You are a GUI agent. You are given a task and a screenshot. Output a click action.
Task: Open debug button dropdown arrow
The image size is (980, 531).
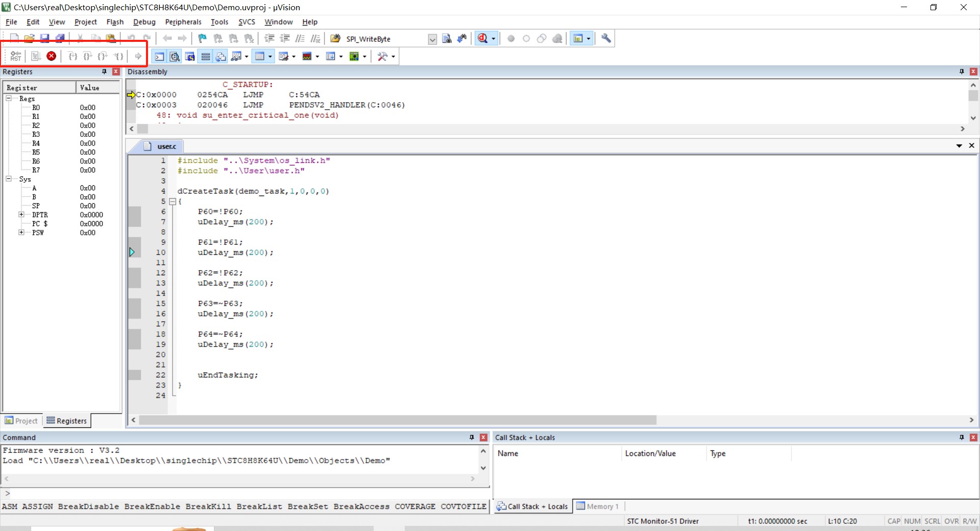pyautogui.click(x=493, y=39)
